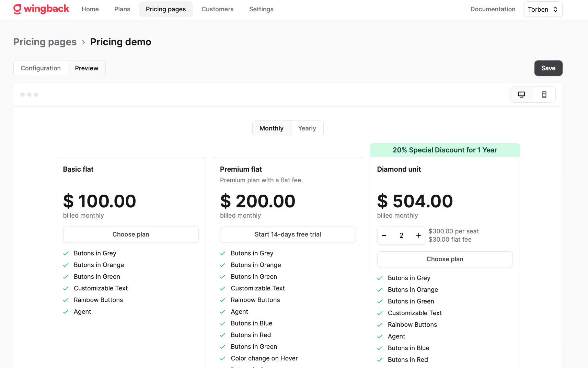Open the Documentation link
This screenshot has width=588, height=368.
tap(493, 9)
